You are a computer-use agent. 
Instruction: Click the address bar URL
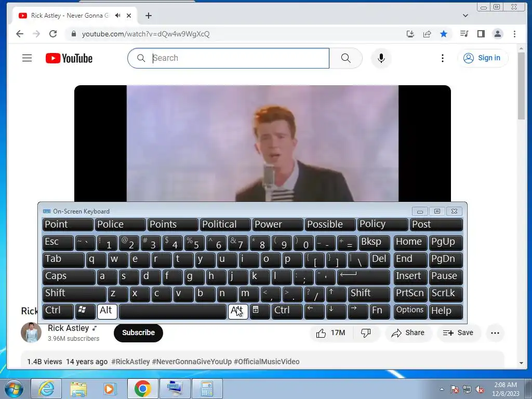click(146, 34)
